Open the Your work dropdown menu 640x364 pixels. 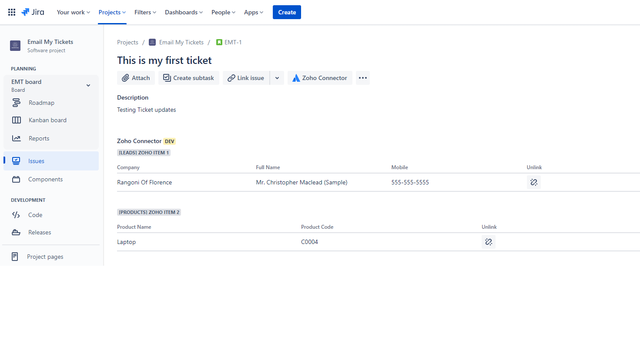pyautogui.click(x=74, y=12)
